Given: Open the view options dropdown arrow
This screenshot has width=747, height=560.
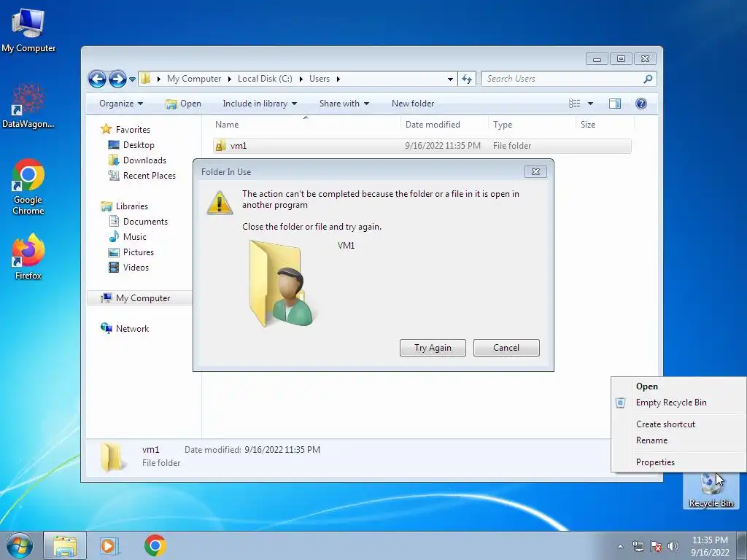Looking at the screenshot, I should pyautogui.click(x=590, y=104).
